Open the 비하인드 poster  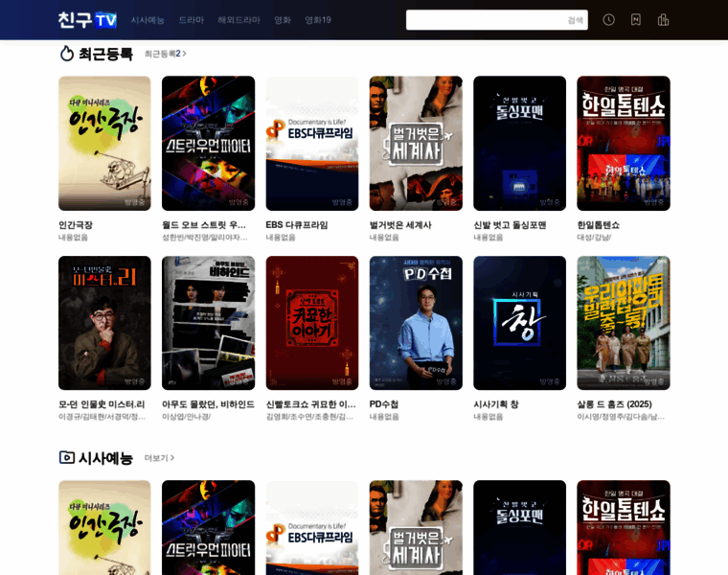coord(209,323)
